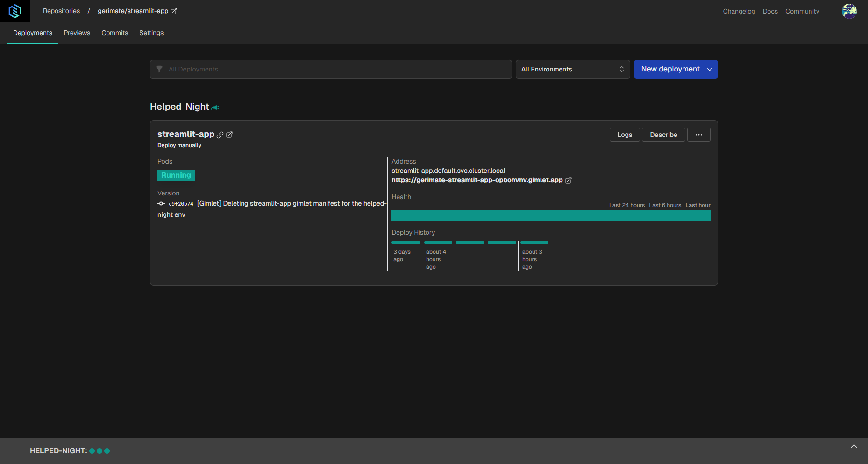Open three-dot more options menu
The height and width of the screenshot is (464, 868).
click(x=698, y=135)
